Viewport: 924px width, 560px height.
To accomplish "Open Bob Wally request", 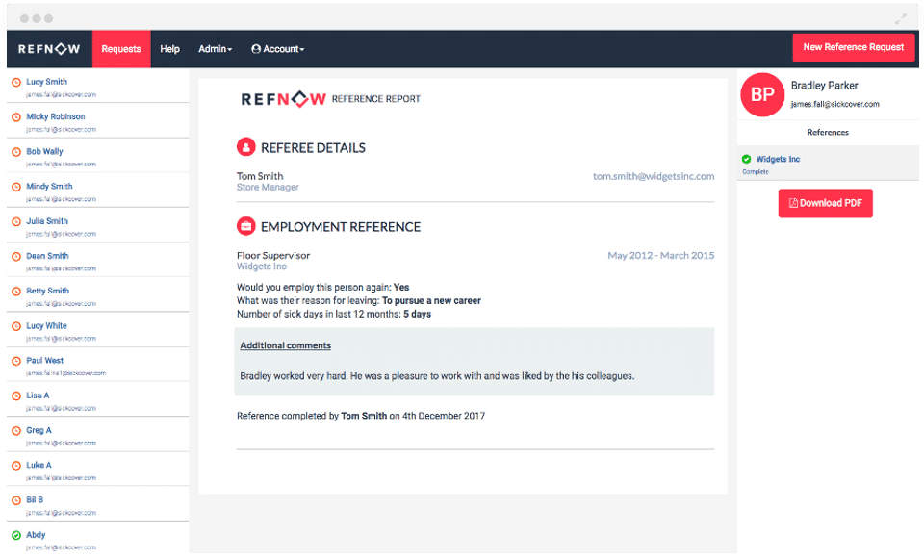I will 98,156.
